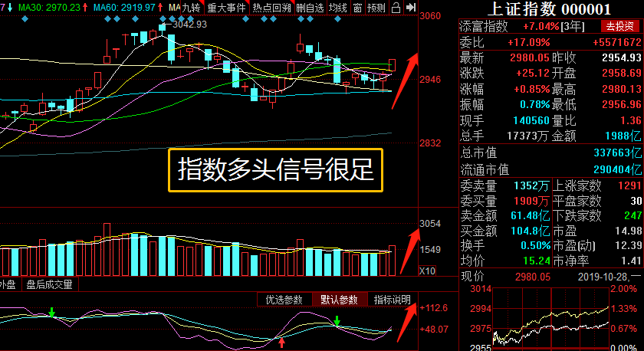Screen dimensions: 644x351
Task: Click the 涨跌 +25.12 value
Action: point(533,73)
